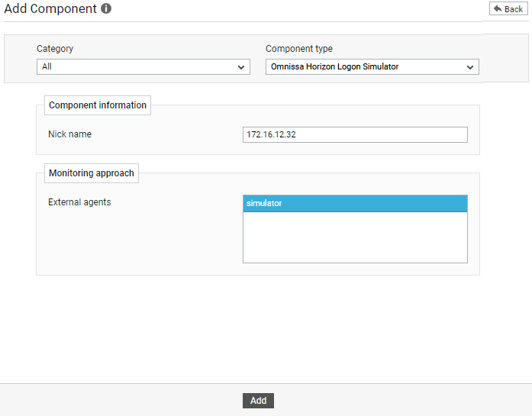This screenshot has height=416, width=532.
Task: Click the Component type label
Action: click(299, 49)
